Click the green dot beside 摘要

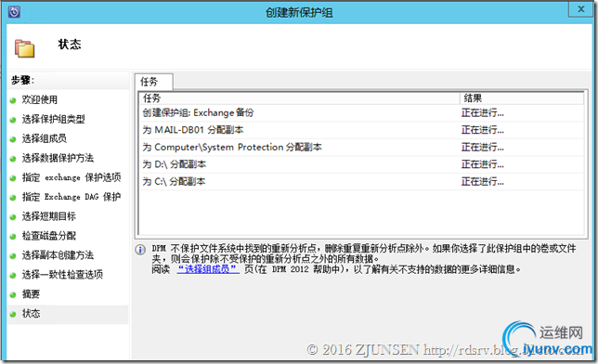click(x=13, y=295)
